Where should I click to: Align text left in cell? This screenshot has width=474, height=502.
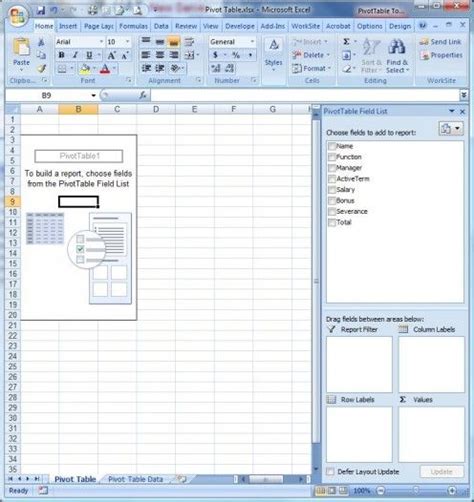[x=146, y=55]
